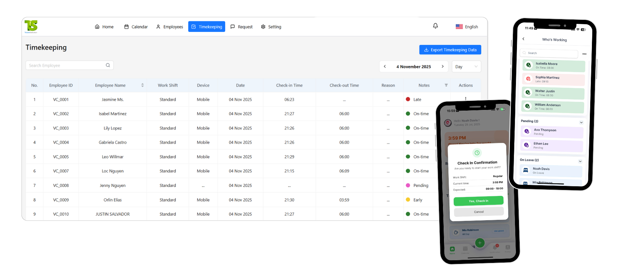Open the three-dot actions menu for Jasmine Ms.
Viewport: 644px width, 273px height.
click(x=466, y=99)
